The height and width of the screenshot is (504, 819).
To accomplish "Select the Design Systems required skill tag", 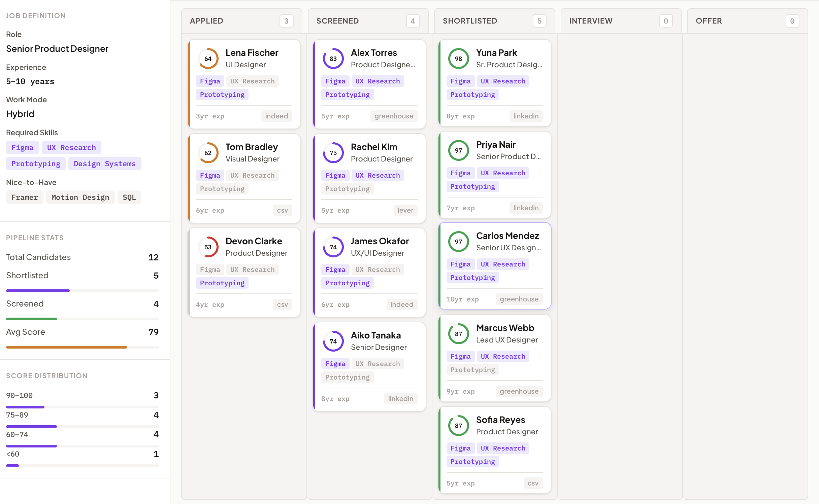I will [x=104, y=164].
